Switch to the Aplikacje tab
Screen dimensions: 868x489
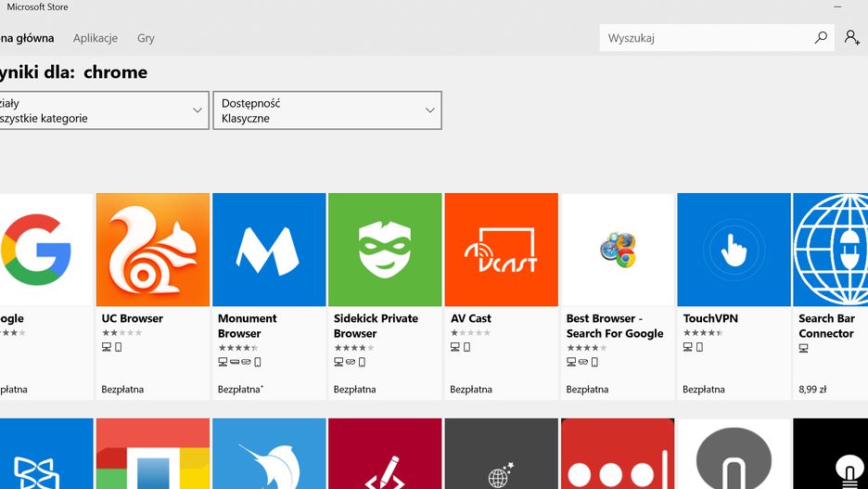(96, 38)
